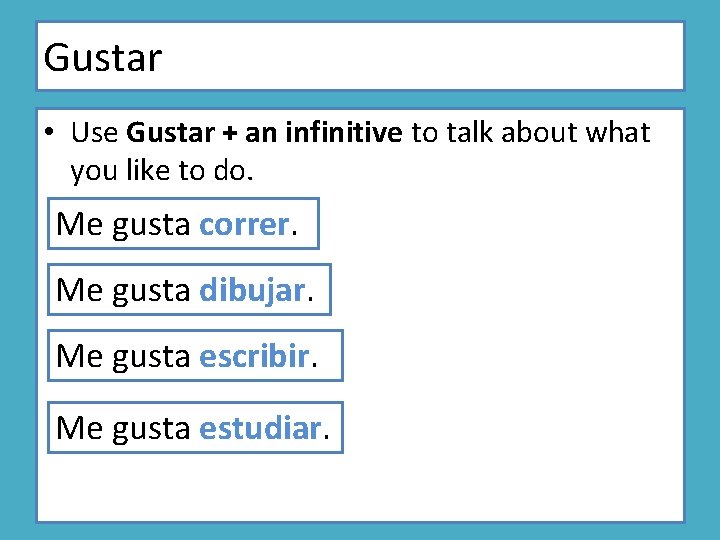Screen dimensions: 720x540
Task: Select the 'Me gusta dibujar.' text box
Action: point(188,290)
